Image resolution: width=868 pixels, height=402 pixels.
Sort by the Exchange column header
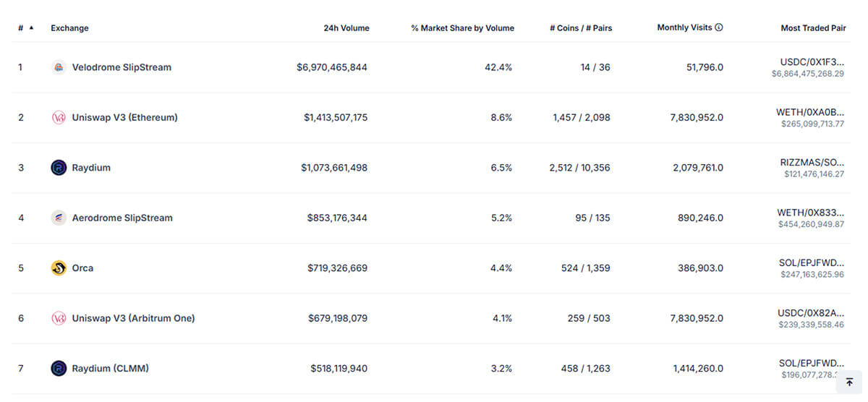tap(69, 28)
